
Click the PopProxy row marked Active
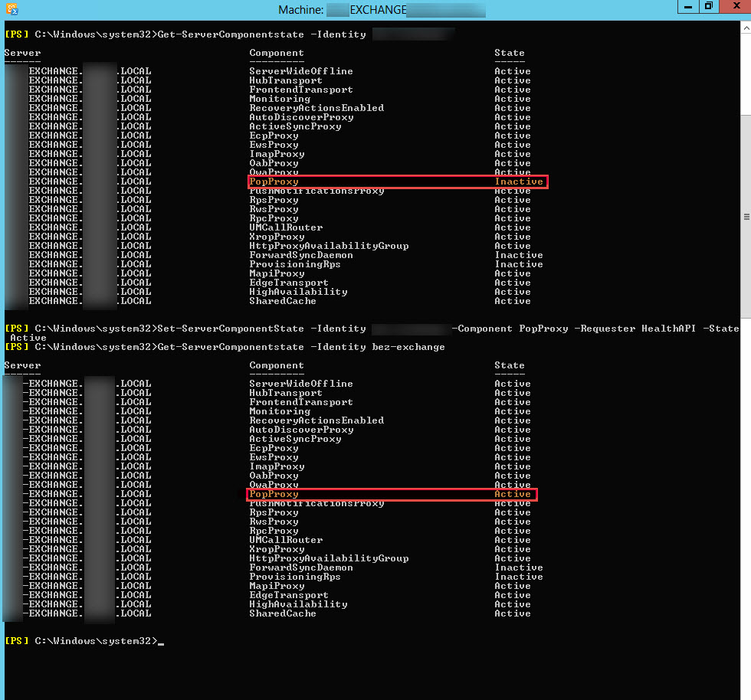click(x=392, y=494)
